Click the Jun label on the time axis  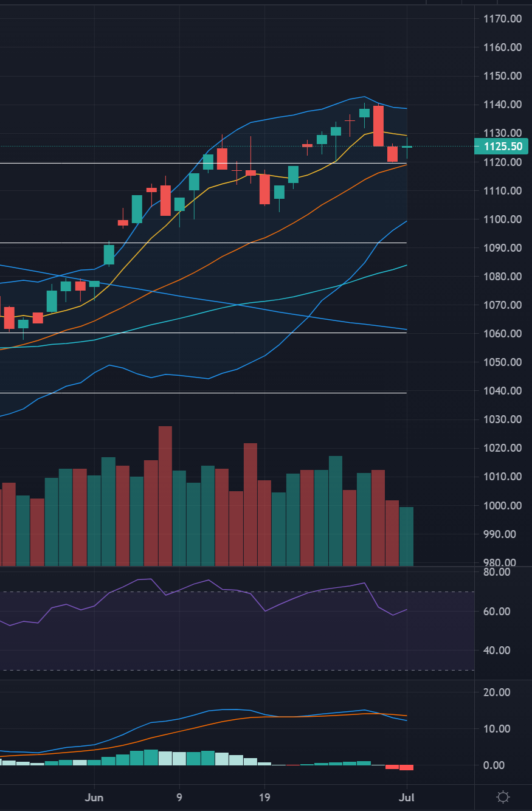coord(94,797)
